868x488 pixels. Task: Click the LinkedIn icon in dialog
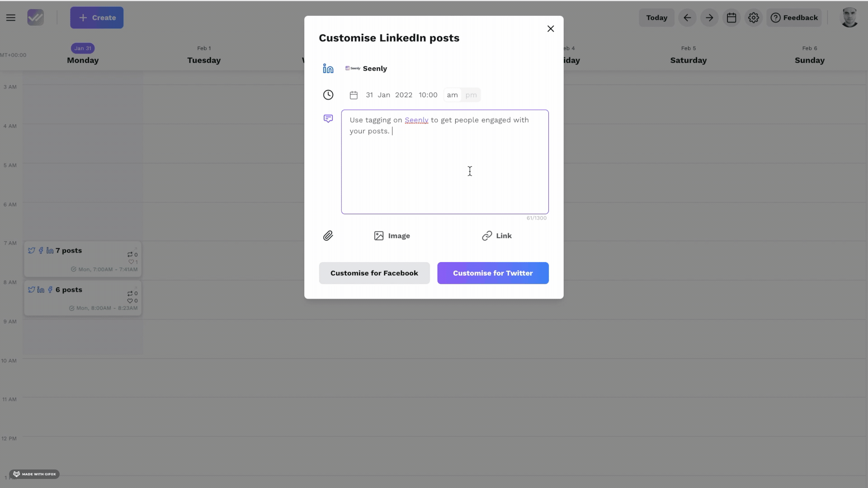click(x=328, y=69)
